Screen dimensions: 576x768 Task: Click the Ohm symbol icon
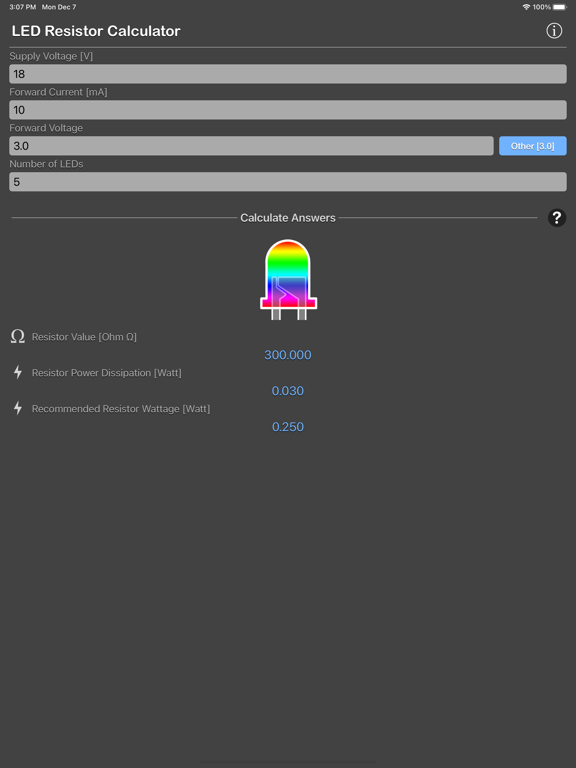pyautogui.click(x=18, y=336)
